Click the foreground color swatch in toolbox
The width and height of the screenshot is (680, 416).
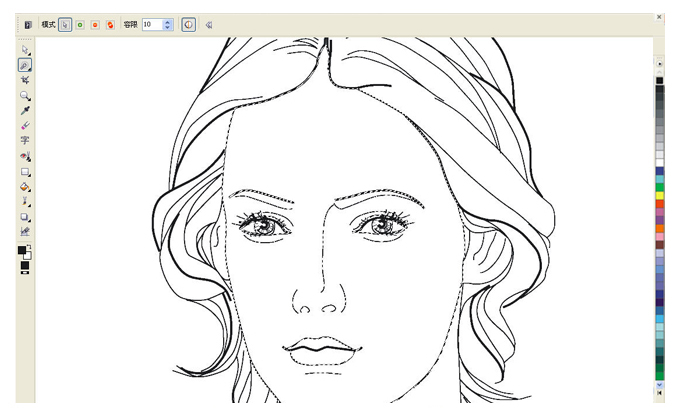[22, 250]
